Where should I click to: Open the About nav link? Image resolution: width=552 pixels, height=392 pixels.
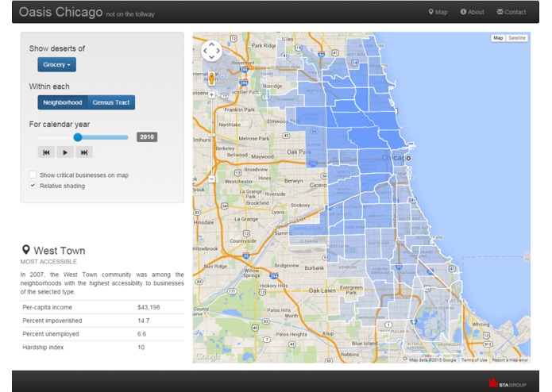tap(472, 12)
